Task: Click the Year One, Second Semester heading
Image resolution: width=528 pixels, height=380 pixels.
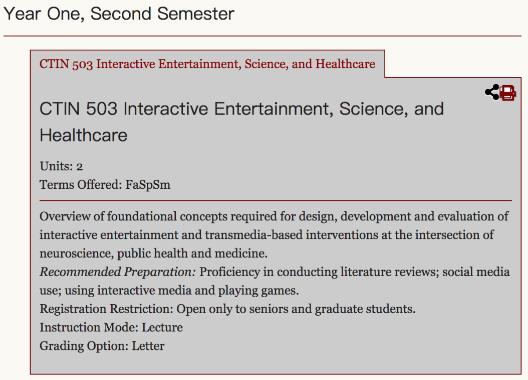Action: point(119,14)
